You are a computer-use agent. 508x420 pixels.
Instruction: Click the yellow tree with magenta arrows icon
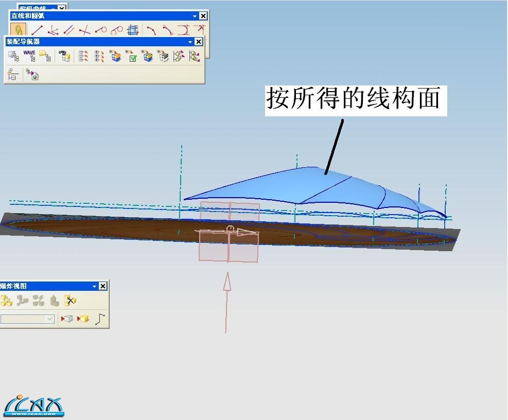(x=179, y=56)
